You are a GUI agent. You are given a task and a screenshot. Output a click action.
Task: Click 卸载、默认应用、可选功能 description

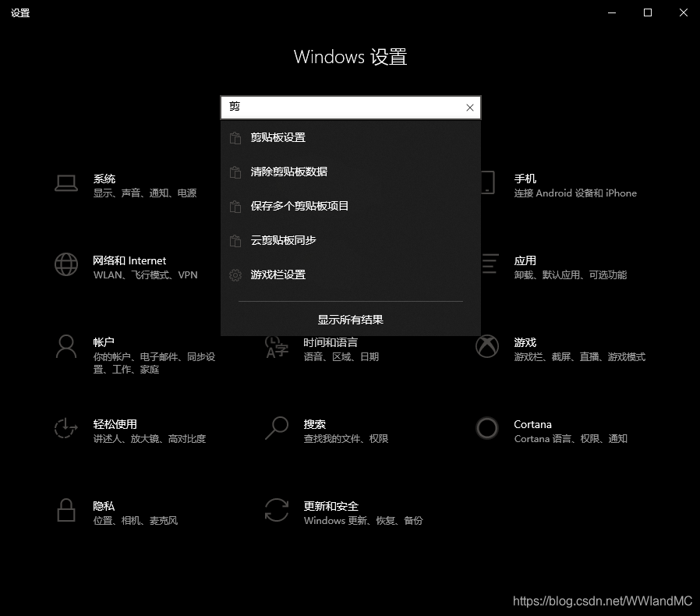[x=571, y=275]
